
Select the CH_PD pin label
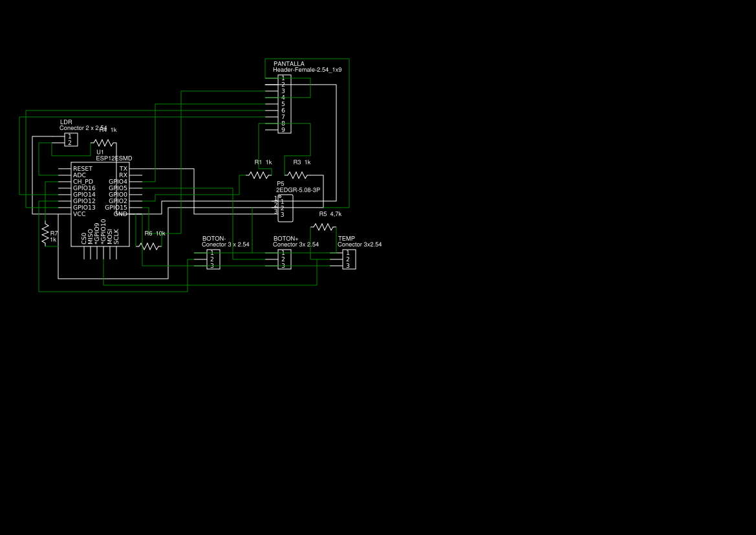[x=83, y=182]
